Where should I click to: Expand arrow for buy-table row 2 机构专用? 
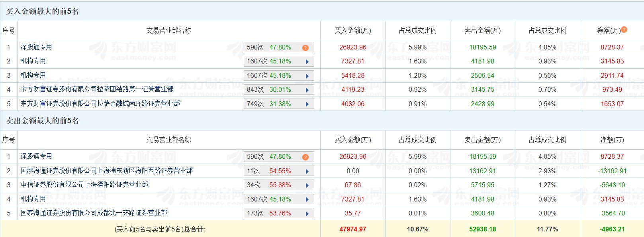307,61
